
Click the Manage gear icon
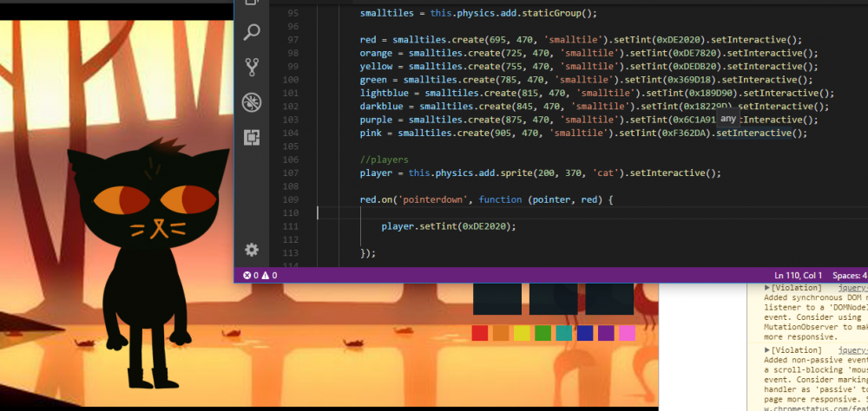point(252,250)
